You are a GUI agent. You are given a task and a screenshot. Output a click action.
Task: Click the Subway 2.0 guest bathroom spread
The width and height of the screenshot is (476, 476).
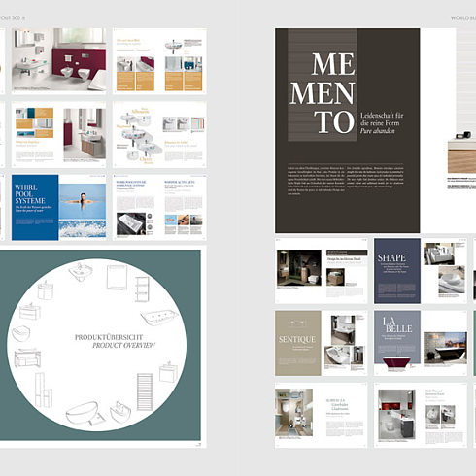pos(322,416)
